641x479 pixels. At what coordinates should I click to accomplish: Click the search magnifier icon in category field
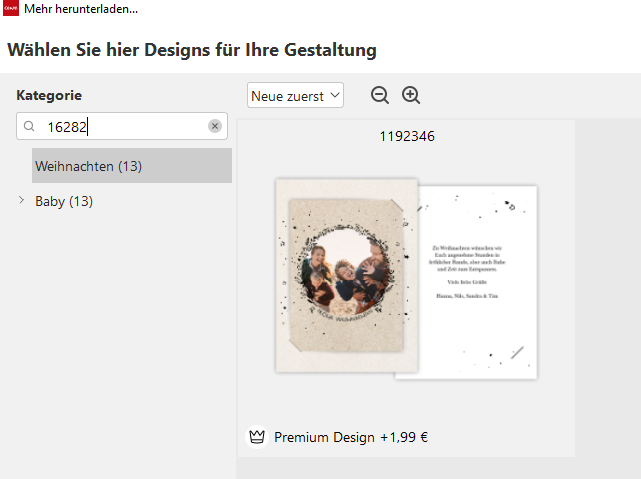(30, 127)
